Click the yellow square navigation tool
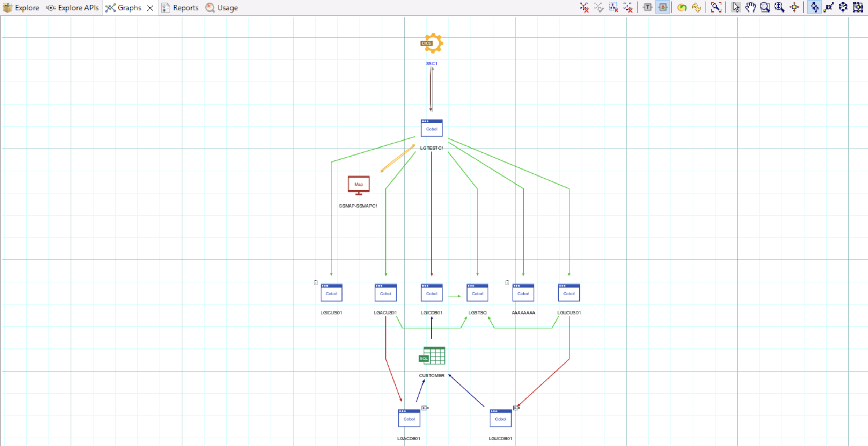This screenshot has width=868, height=446. tap(794, 7)
